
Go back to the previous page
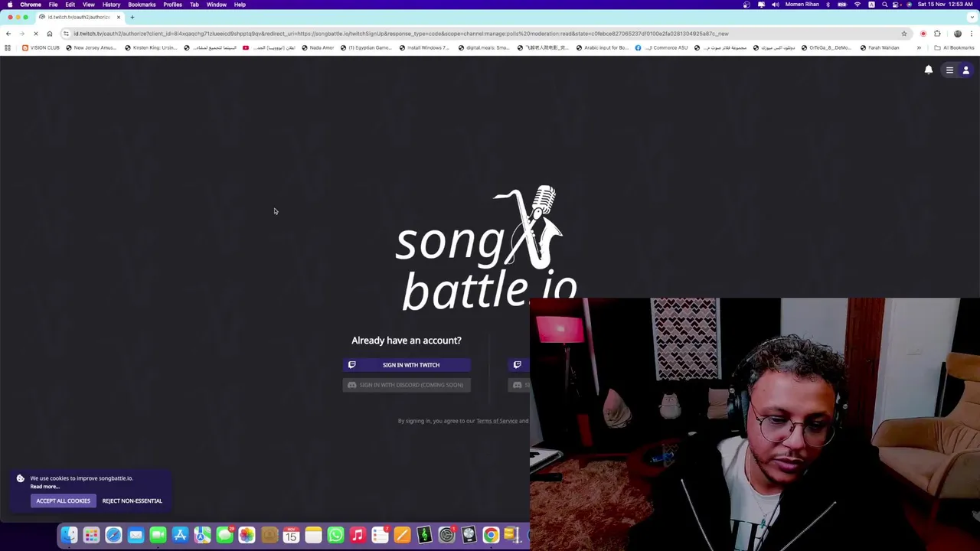point(8,34)
